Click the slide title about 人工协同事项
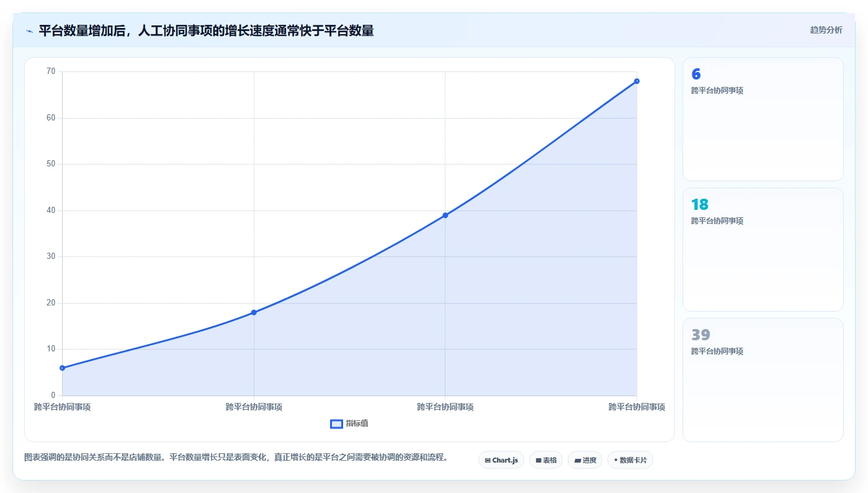The height and width of the screenshot is (493, 868). (x=207, y=30)
